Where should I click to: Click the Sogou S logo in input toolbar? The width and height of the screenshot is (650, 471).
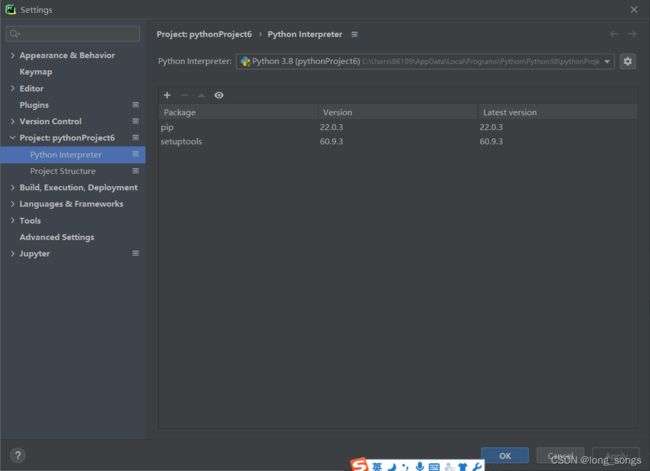pyautogui.click(x=359, y=465)
